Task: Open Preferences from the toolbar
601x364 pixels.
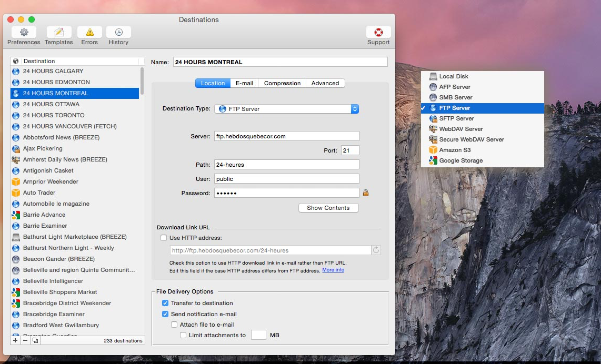Action: [24, 33]
